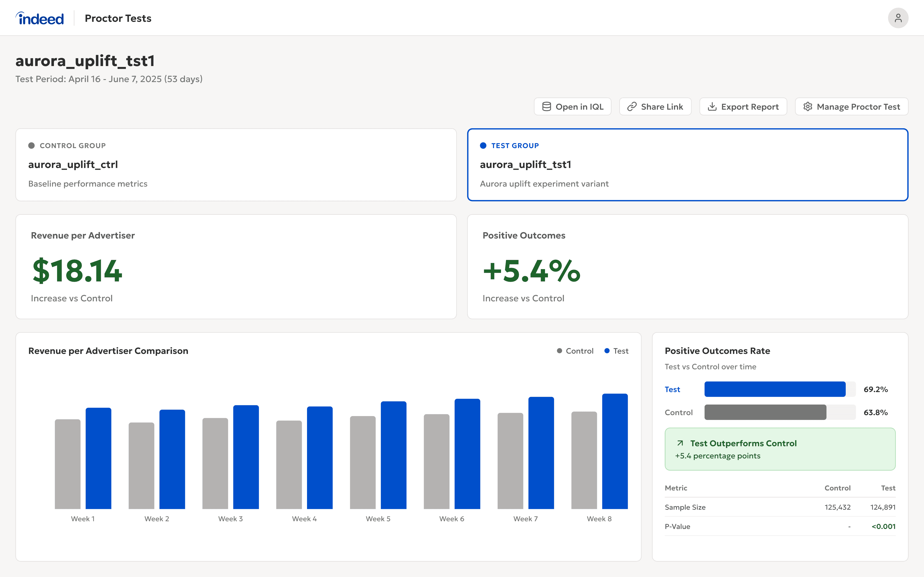Click the chain link icon on Share Link
Viewport: 924px width, 577px height.
(x=631, y=106)
